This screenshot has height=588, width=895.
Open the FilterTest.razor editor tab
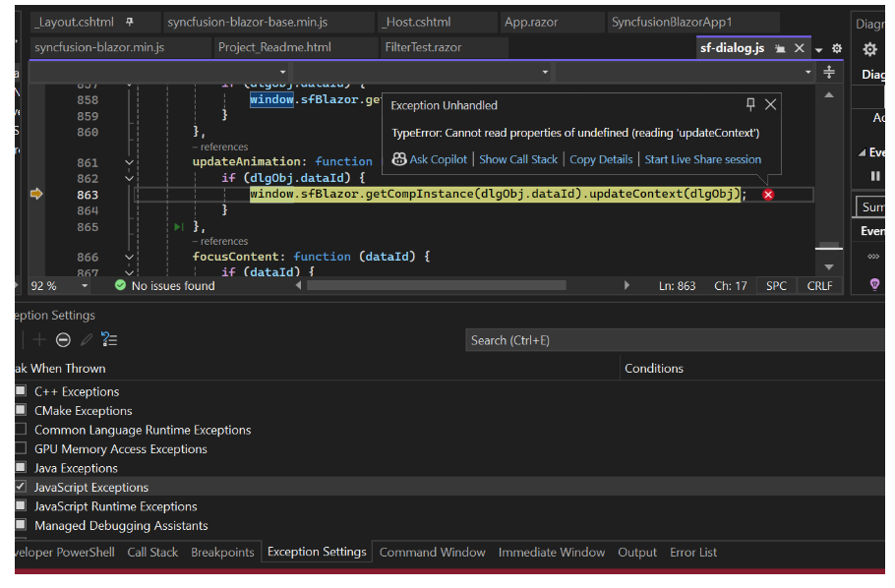423,47
